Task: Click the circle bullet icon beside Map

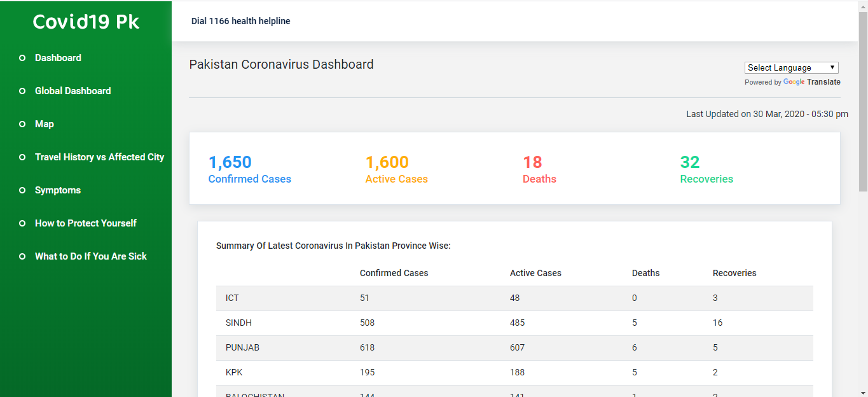Action: (22, 124)
